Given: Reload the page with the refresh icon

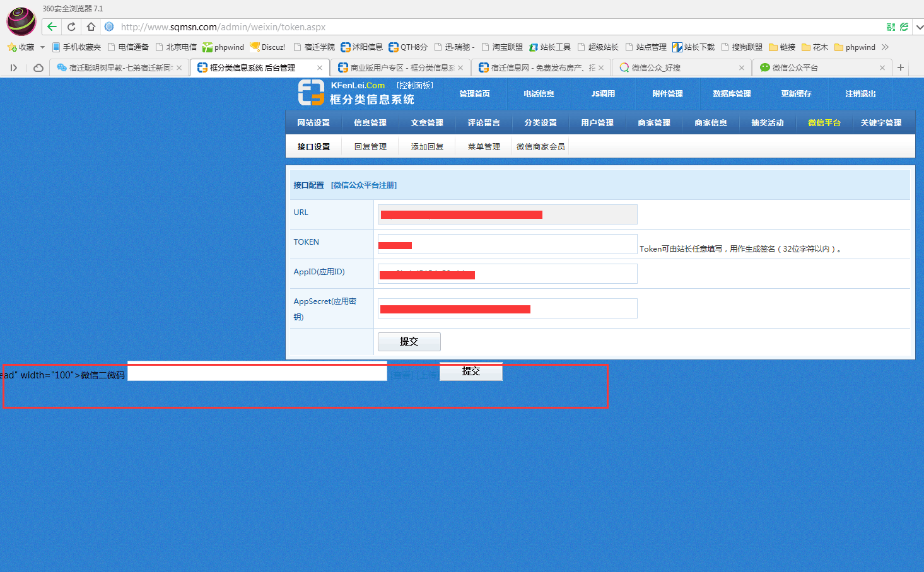Looking at the screenshot, I should 71,26.
